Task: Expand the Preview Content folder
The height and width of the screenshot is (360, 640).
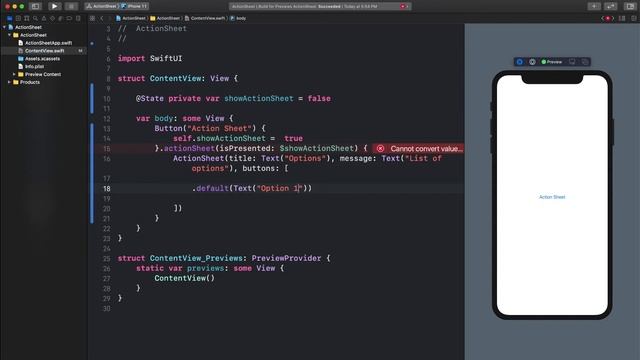Action: [14, 74]
